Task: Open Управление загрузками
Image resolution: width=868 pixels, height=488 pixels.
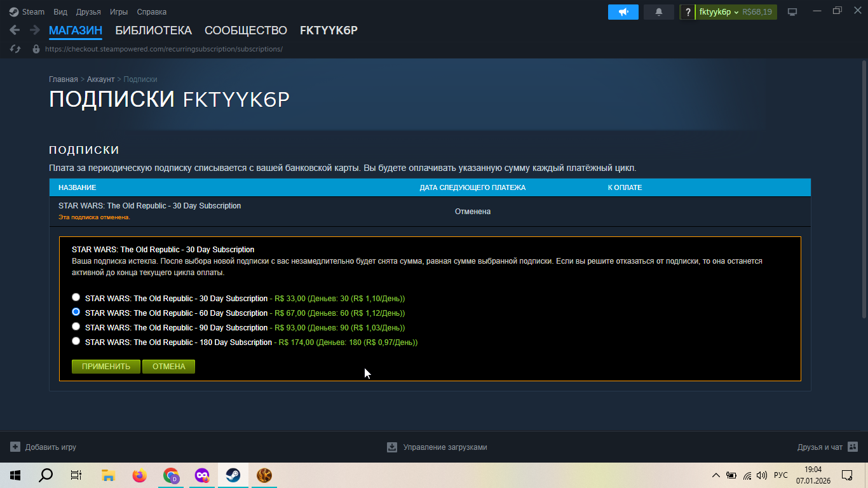Action: click(445, 447)
